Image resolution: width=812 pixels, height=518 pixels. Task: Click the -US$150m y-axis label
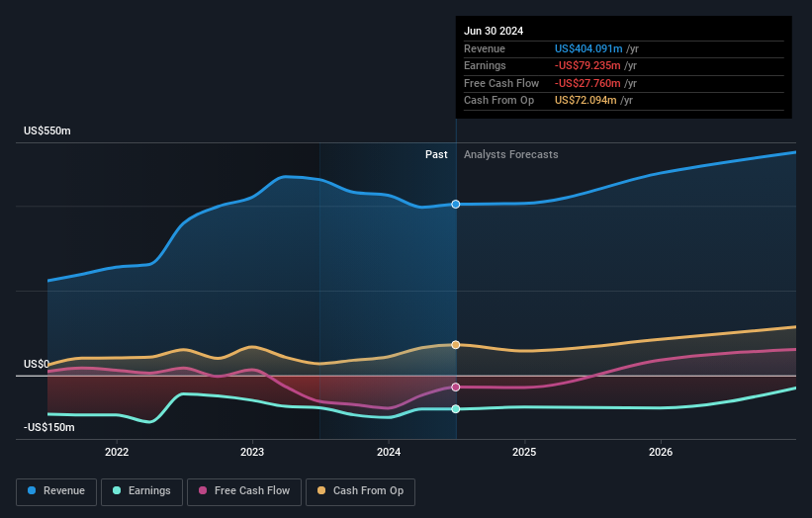pos(49,427)
